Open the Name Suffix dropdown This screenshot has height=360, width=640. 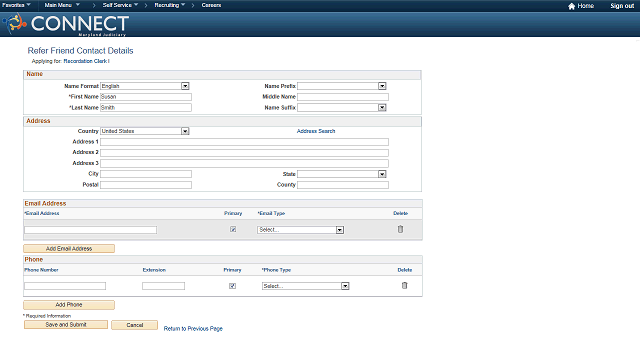(x=342, y=108)
